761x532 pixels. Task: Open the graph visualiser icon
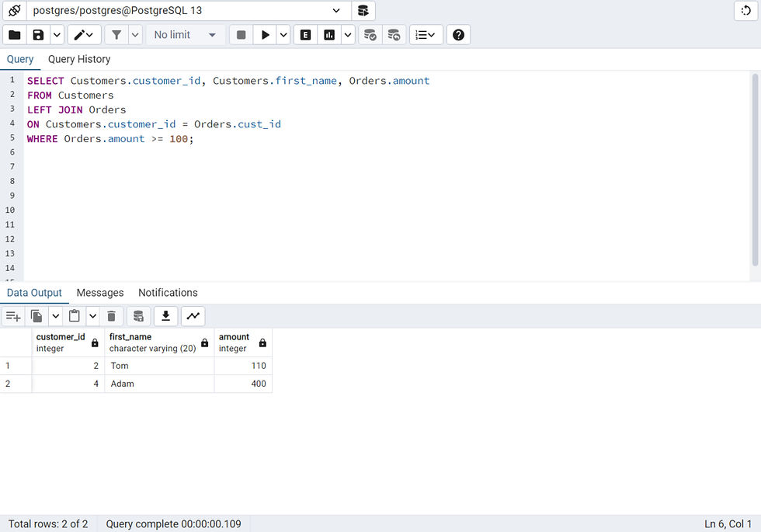pyautogui.click(x=193, y=317)
